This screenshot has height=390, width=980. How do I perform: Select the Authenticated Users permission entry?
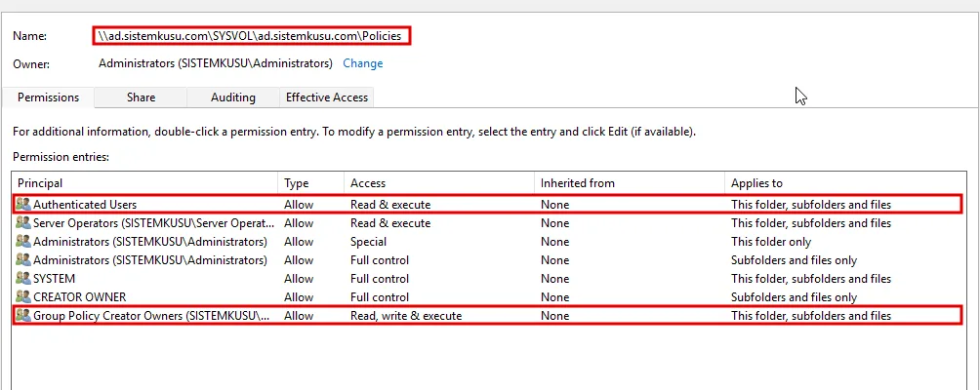click(x=487, y=204)
